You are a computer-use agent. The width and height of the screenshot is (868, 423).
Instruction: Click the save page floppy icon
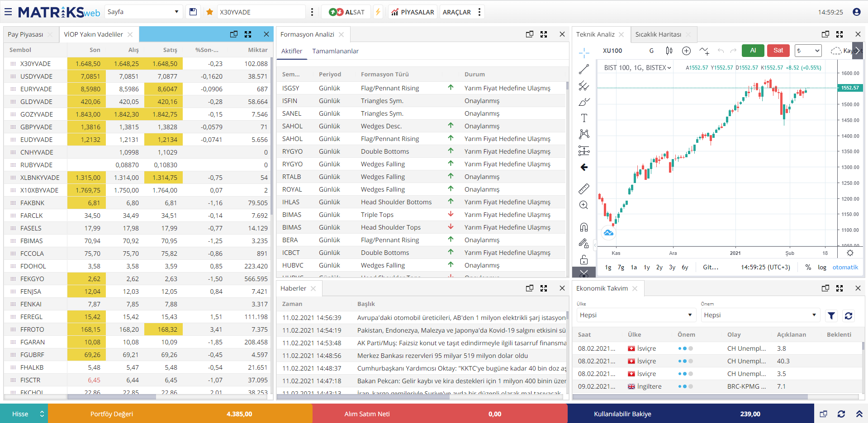(193, 12)
